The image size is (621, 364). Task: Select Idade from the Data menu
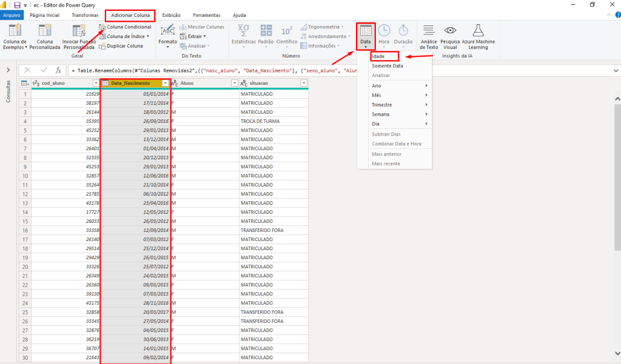(378, 56)
